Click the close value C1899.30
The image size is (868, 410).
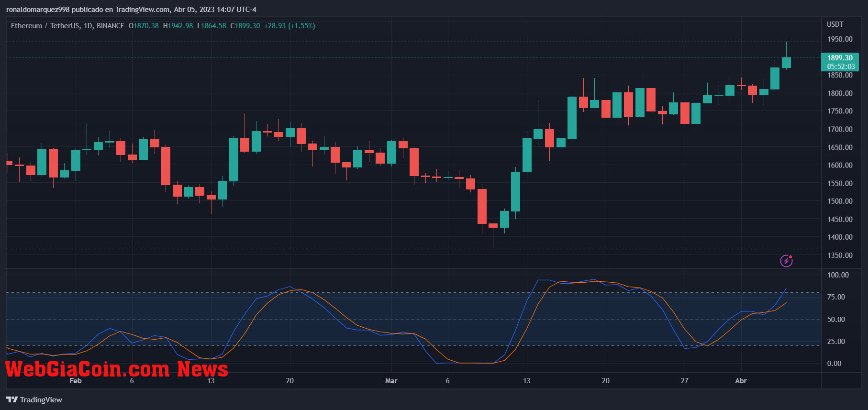click(245, 26)
